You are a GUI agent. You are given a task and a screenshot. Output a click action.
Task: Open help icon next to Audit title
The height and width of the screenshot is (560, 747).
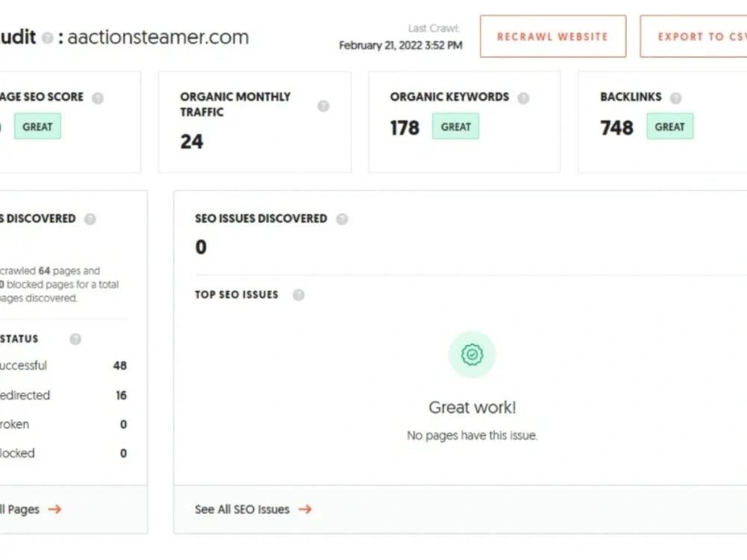[x=47, y=37]
